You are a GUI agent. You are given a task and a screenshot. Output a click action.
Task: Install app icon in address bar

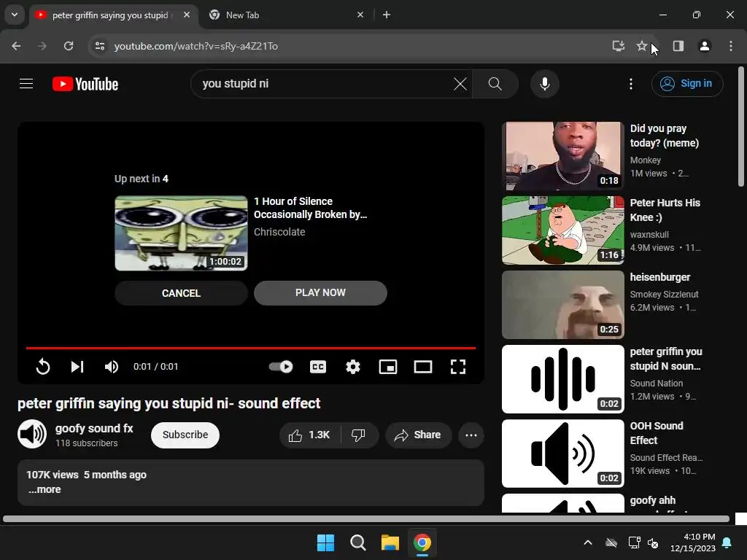pyautogui.click(x=619, y=46)
